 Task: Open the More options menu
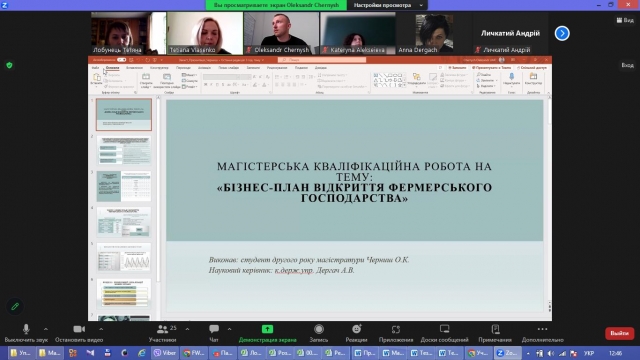click(x=542, y=329)
